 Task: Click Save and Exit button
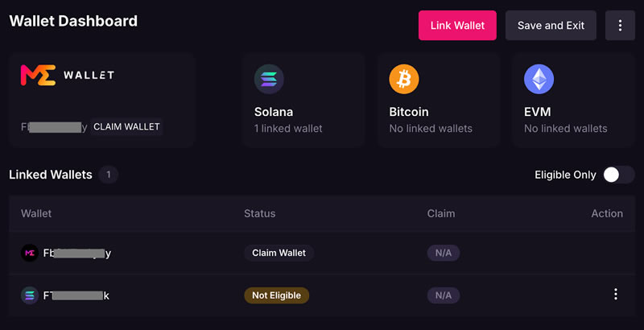551,26
